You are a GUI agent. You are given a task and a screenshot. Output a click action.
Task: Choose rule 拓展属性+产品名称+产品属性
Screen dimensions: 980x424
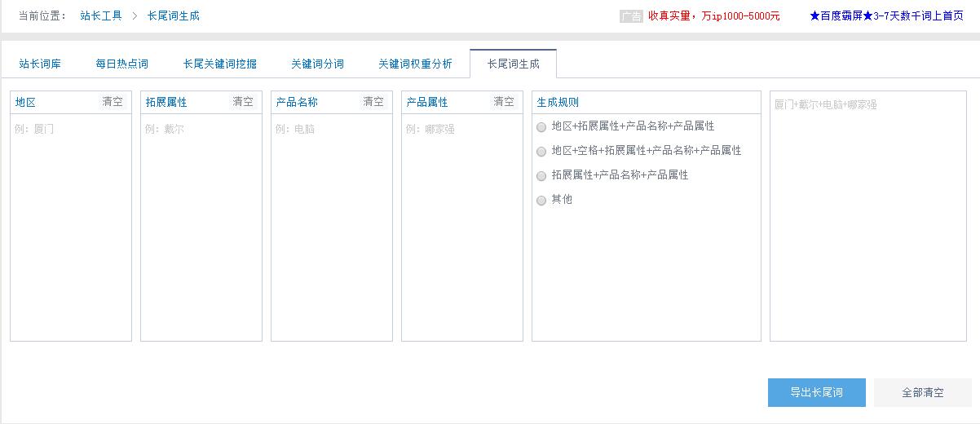[541, 176]
